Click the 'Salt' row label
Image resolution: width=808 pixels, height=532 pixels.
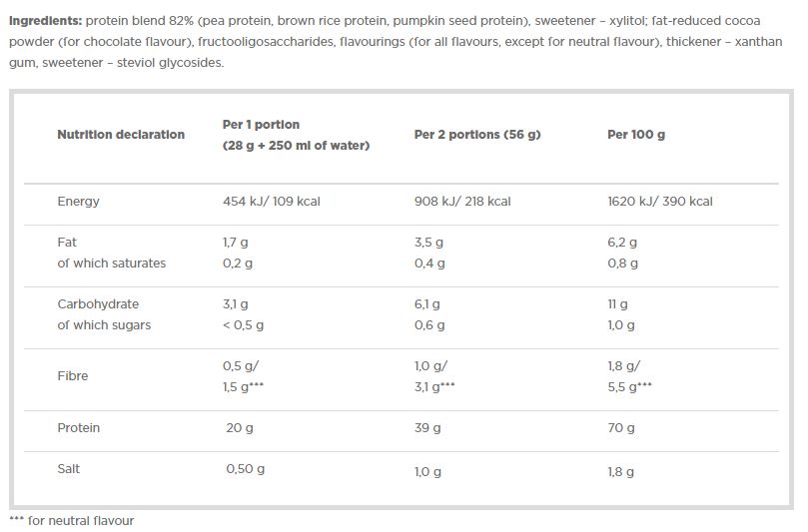(71, 469)
